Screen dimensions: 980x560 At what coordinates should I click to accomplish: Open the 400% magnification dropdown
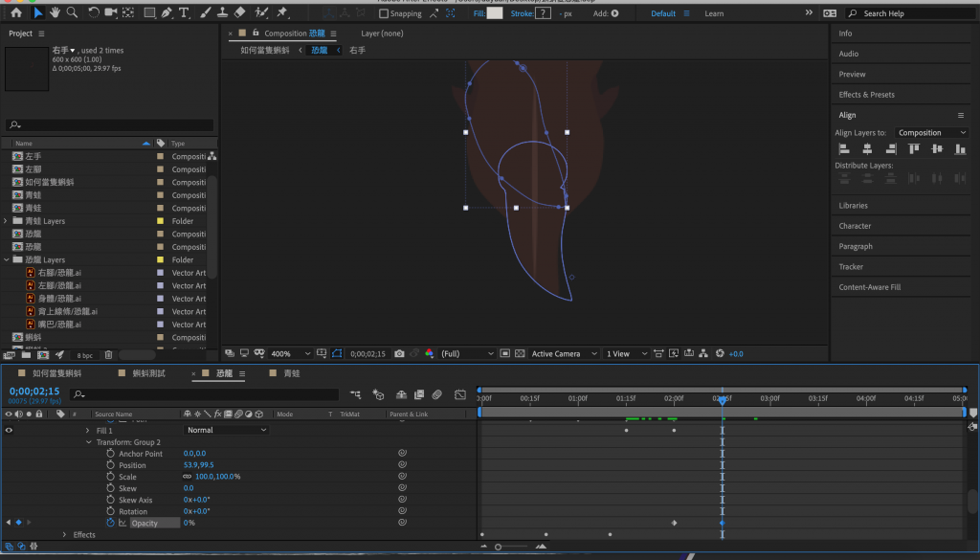click(291, 354)
